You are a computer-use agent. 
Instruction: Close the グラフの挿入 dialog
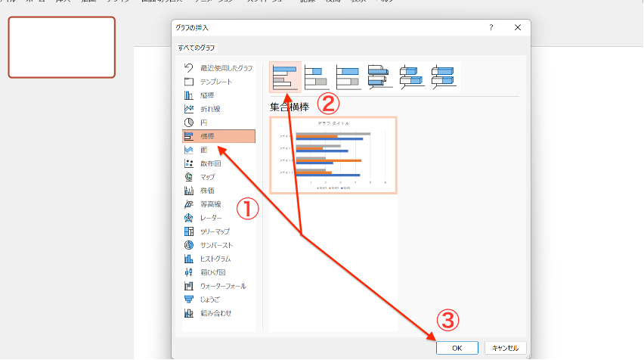click(x=518, y=27)
